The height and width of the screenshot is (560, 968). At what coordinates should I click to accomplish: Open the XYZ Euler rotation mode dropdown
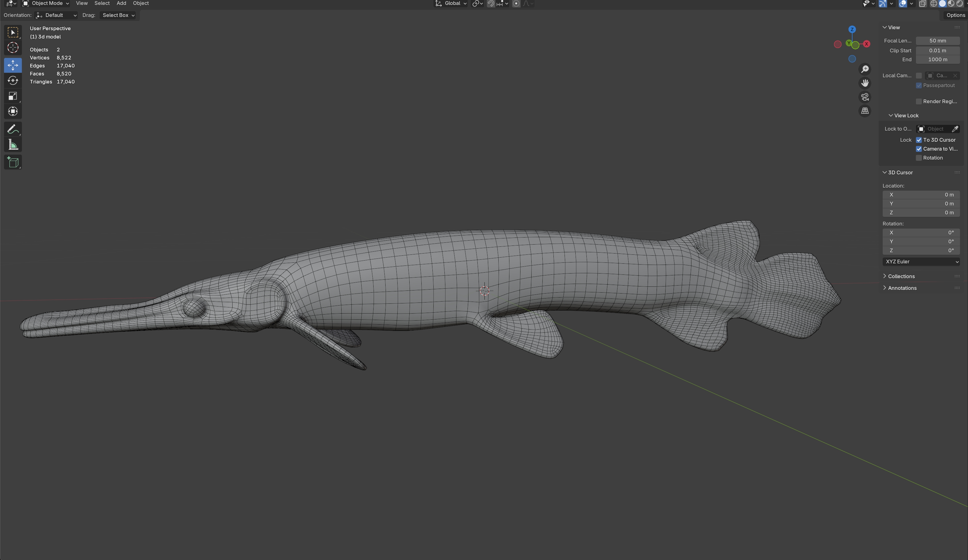[921, 262]
